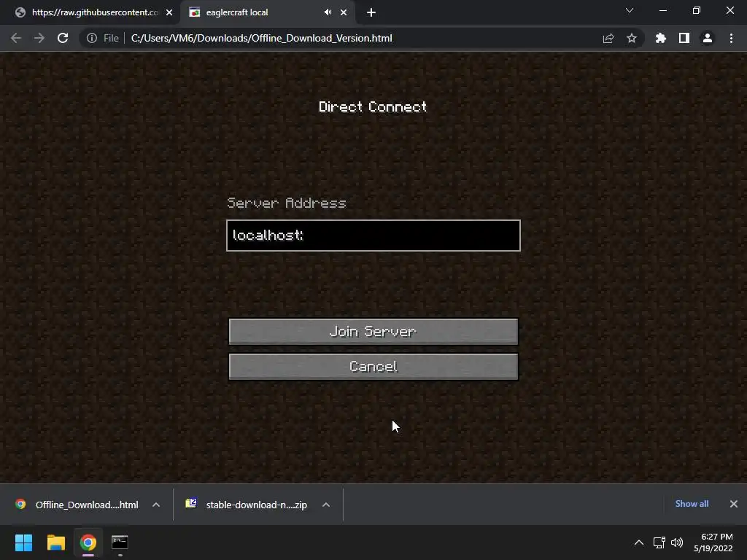Focus the Server Address input field
Screen dimensions: 747x560
tap(373, 236)
